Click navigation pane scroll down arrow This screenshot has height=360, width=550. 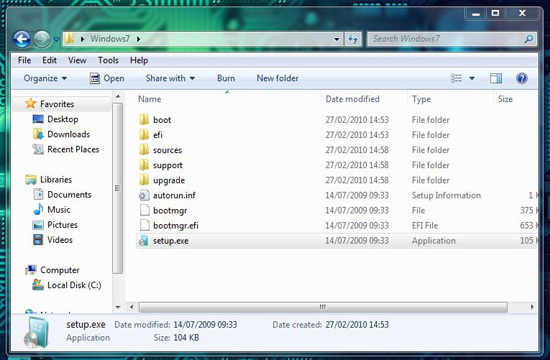[118, 307]
